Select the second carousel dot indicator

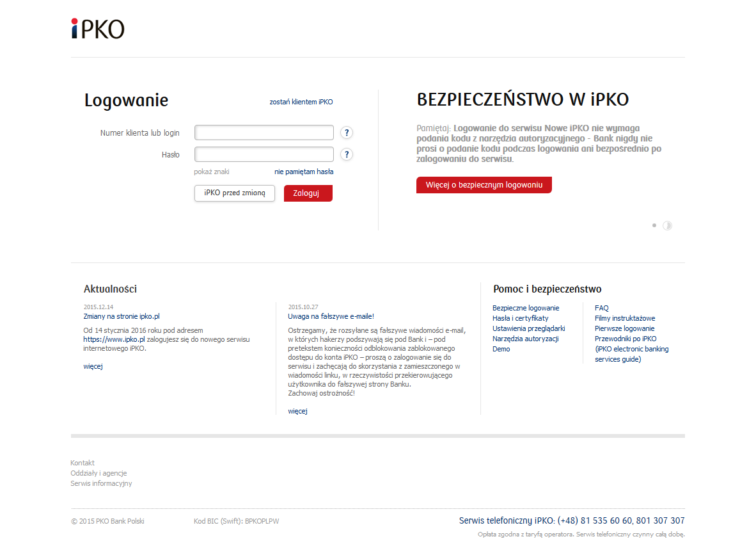click(x=667, y=225)
